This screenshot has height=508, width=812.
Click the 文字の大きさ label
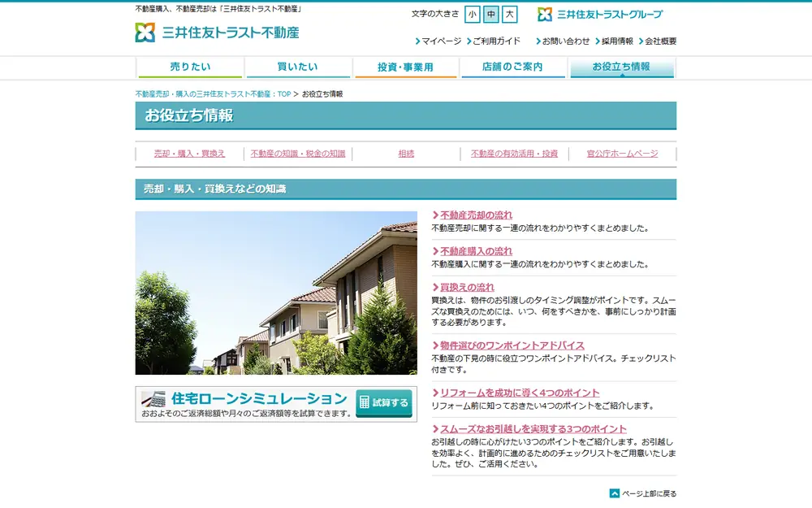pyautogui.click(x=435, y=14)
